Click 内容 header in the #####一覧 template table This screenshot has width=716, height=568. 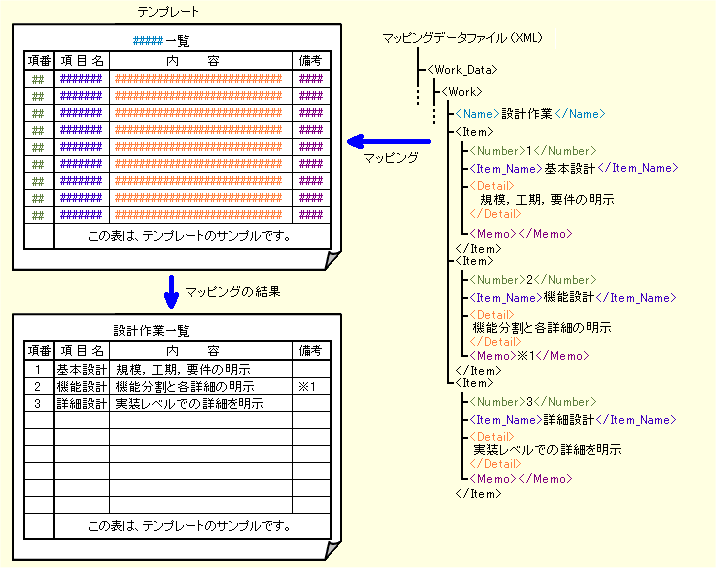coord(201,61)
